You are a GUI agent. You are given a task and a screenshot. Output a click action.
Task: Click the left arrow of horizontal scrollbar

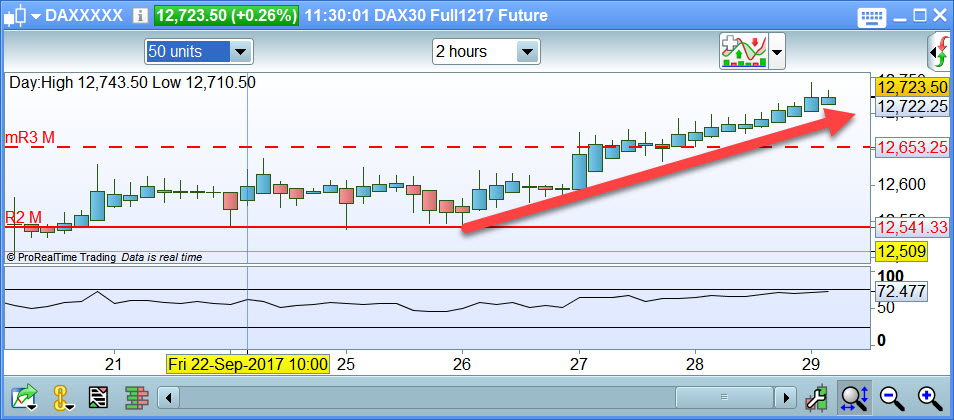[169, 397]
